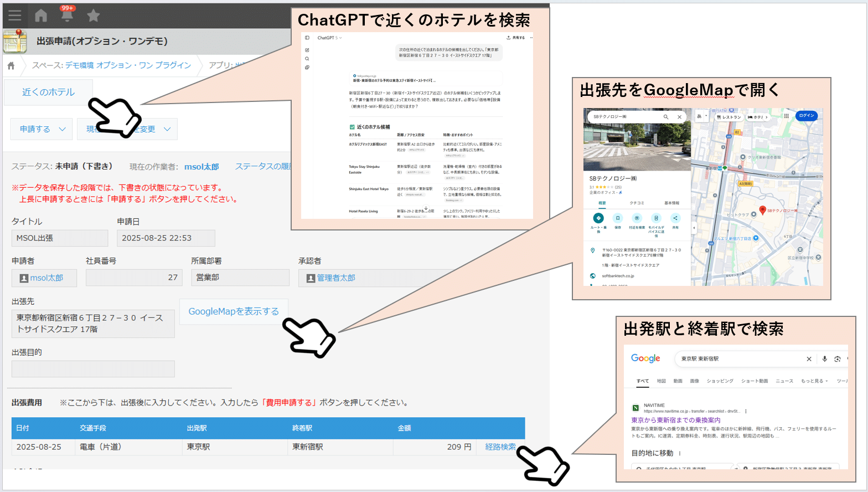Open approver 管理者太郎 user link
Viewport: 868px width, 492px height.
[x=336, y=278]
